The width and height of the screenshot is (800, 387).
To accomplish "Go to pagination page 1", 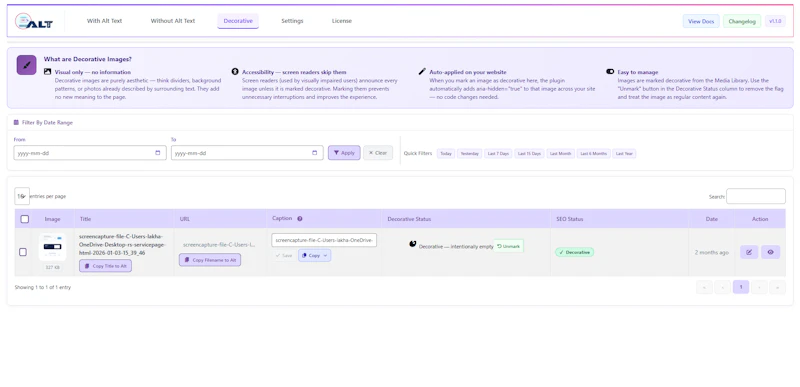I will [x=741, y=287].
